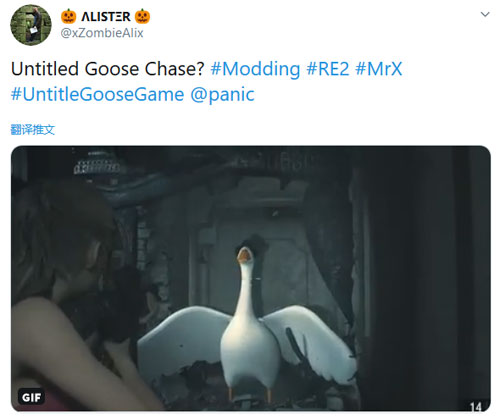The width and height of the screenshot is (500, 420).
Task: Open the #RE2 hashtag
Action: click(x=328, y=69)
